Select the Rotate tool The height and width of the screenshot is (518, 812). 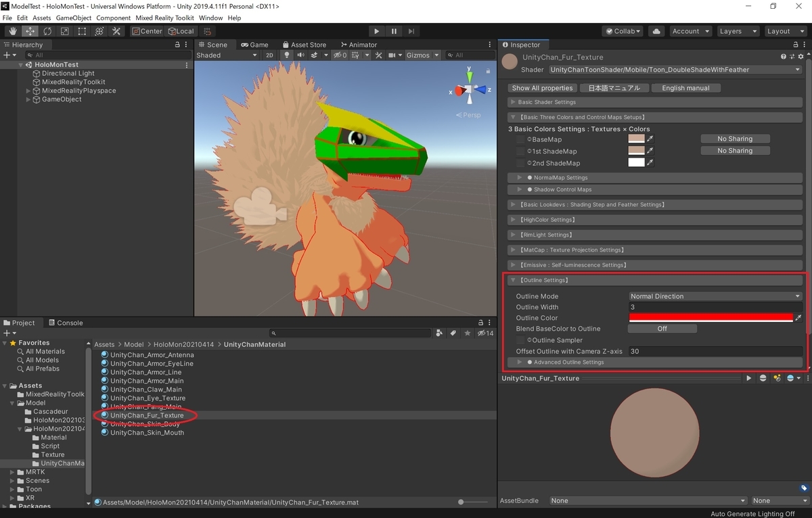click(47, 31)
